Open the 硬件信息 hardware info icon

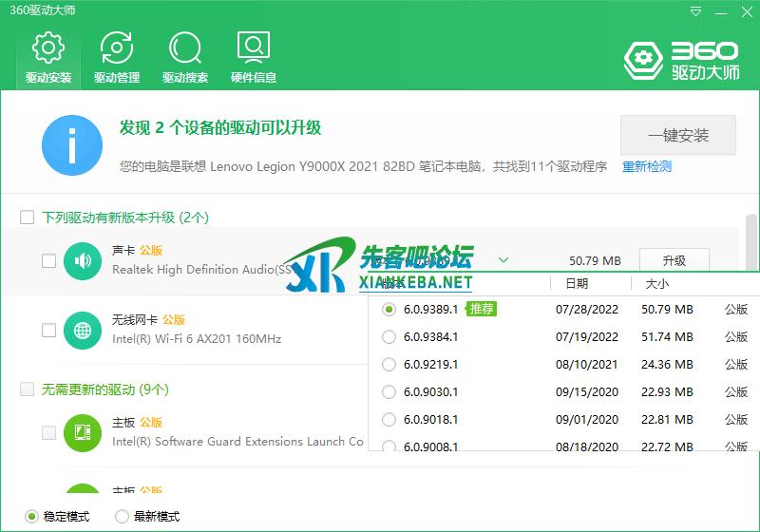(x=254, y=57)
